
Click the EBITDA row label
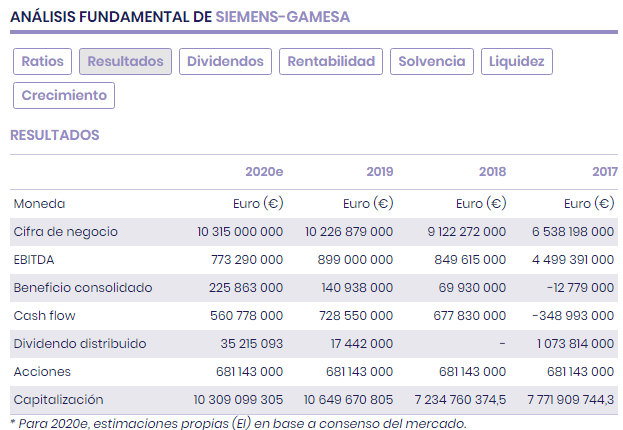[x=33, y=260]
